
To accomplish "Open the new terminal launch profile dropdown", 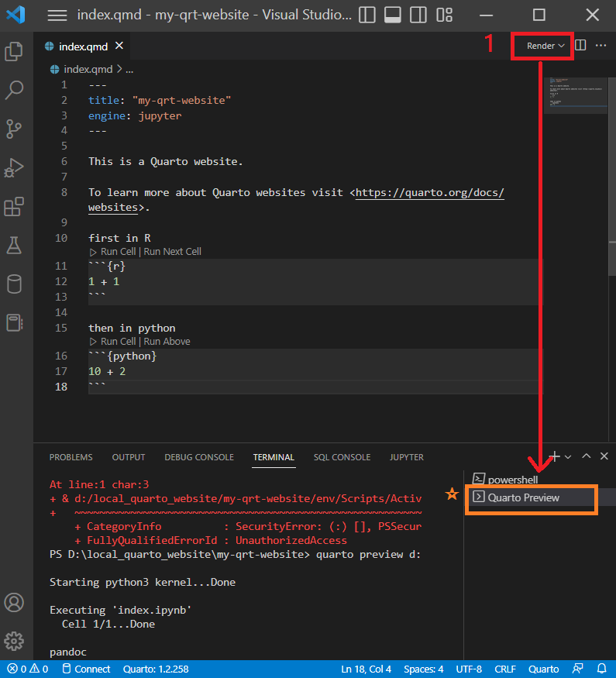I will 568,456.
